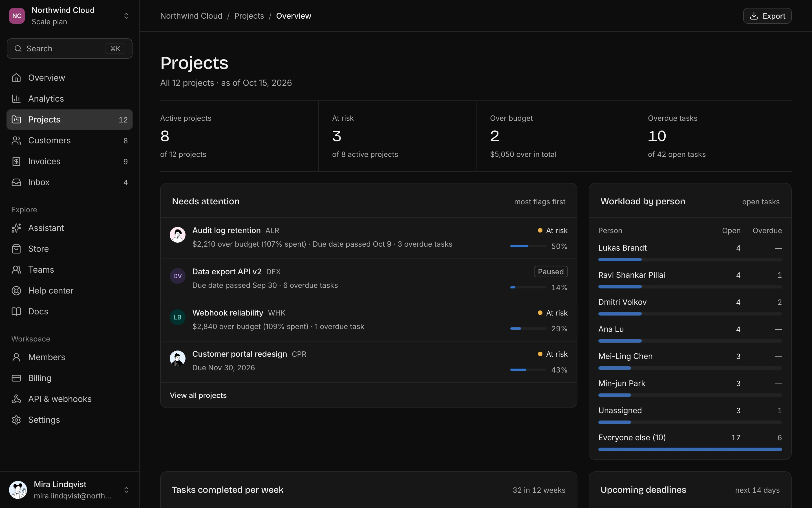Click the Members person icon
812x508 pixels.
coord(16,357)
